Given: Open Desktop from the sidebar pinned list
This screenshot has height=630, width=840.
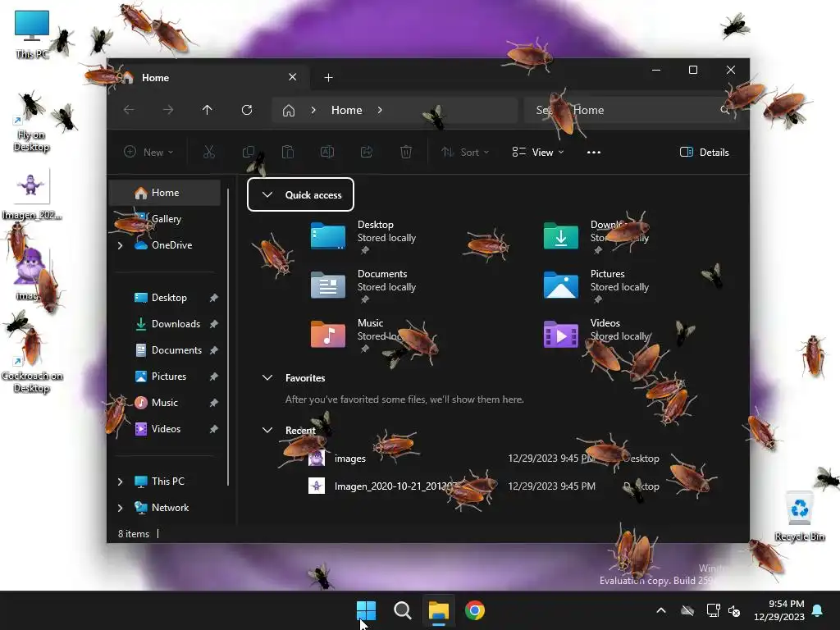Looking at the screenshot, I should [x=169, y=298].
